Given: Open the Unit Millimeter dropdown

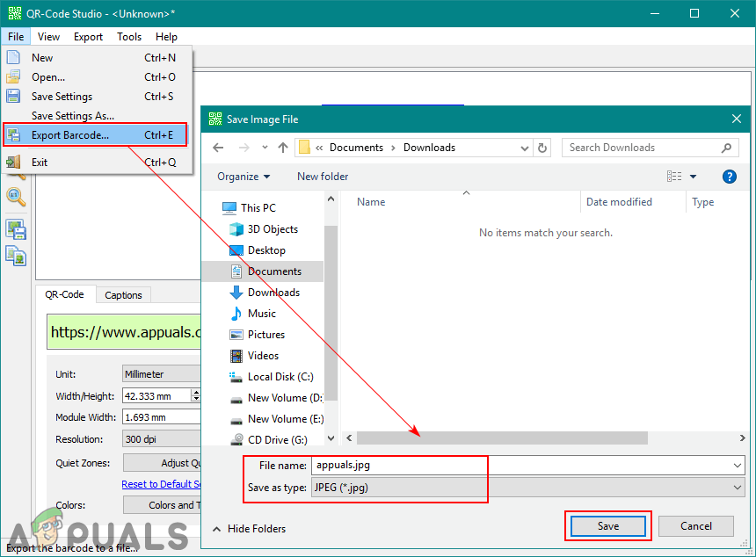Looking at the screenshot, I should click(161, 374).
